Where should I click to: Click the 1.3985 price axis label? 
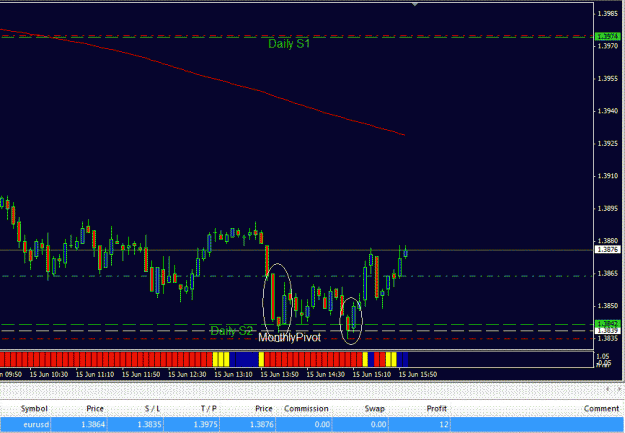[x=608, y=14]
